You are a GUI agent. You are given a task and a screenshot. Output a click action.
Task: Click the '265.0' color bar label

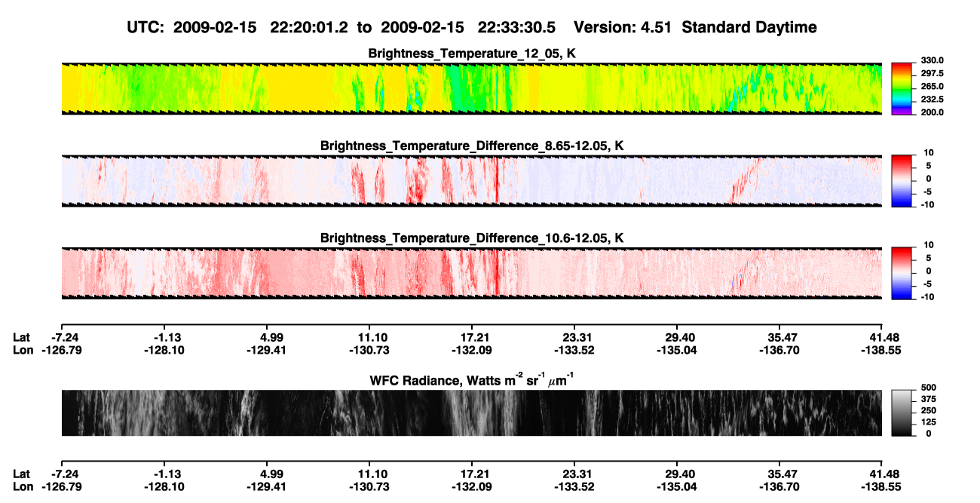coord(932,86)
